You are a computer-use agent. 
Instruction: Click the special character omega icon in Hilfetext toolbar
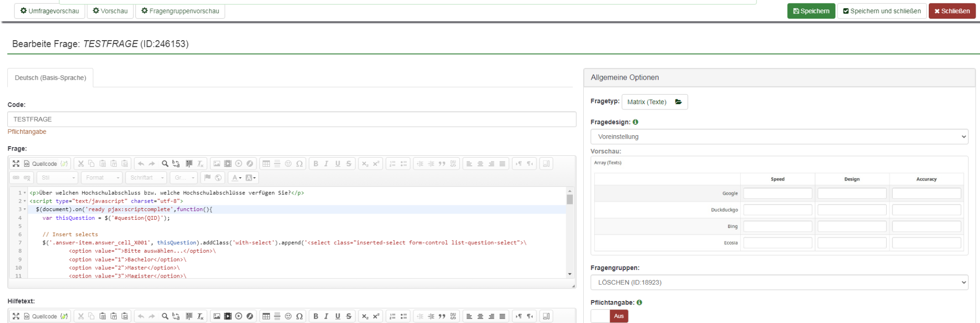click(300, 316)
